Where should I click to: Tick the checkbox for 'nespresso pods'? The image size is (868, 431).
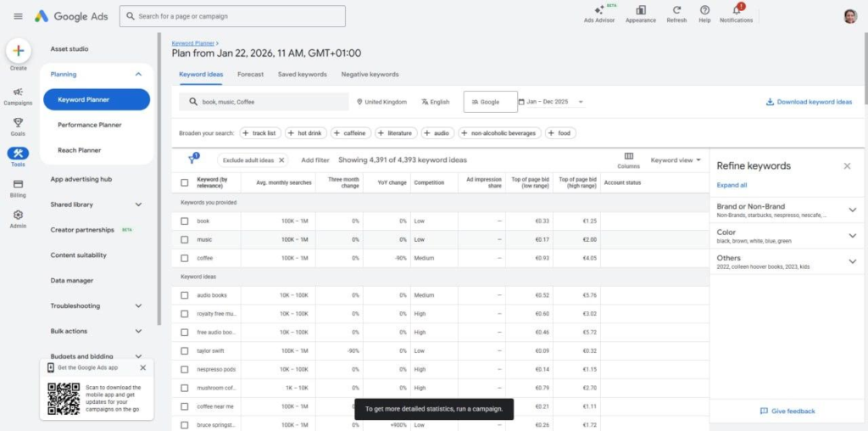pyautogui.click(x=184, y=370)
